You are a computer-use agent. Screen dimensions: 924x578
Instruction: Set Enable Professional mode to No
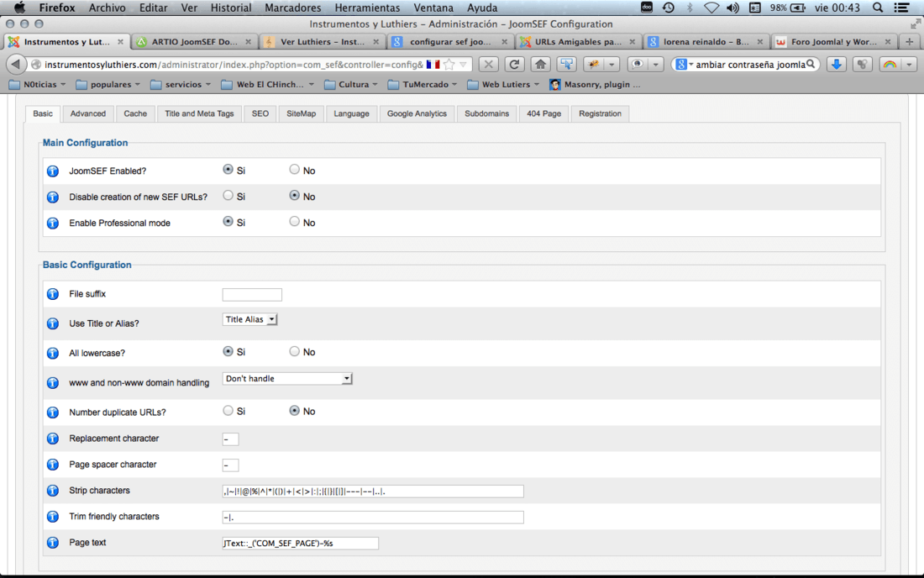[x=294, y=222]
